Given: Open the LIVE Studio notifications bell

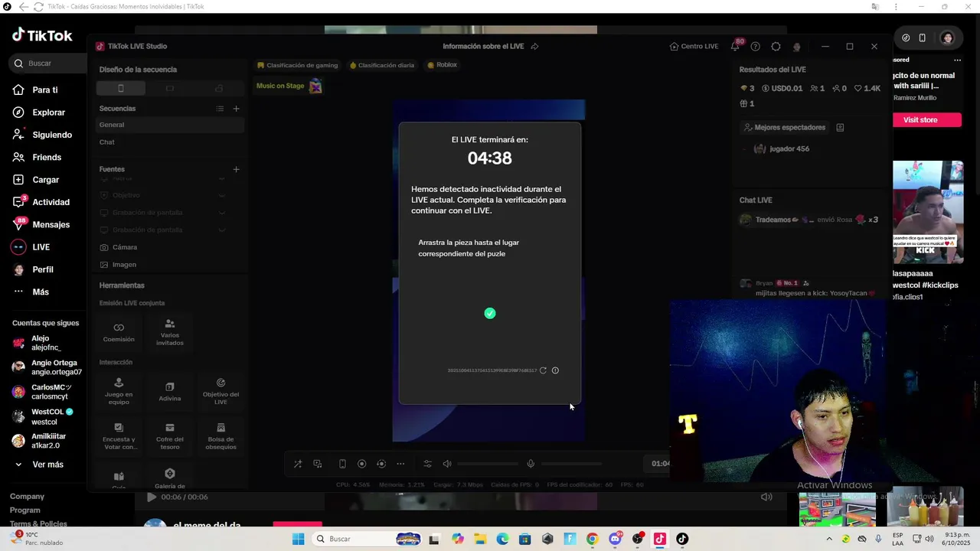Looking at the screenshot, I should point(735,47).
